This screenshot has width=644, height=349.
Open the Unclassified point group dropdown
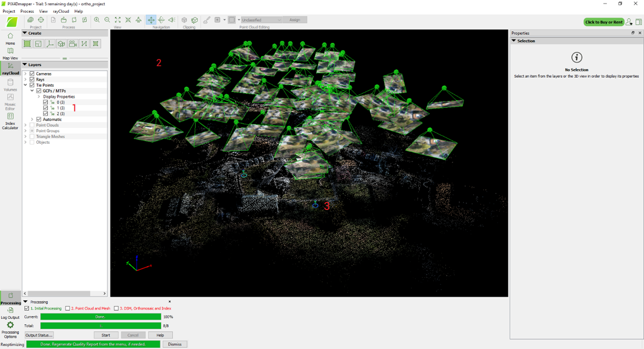point(262,20)
